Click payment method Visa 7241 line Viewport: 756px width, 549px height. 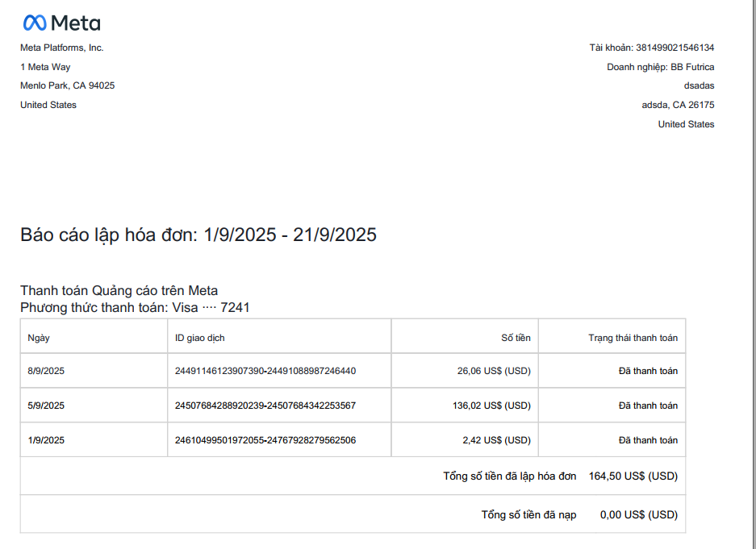pyautogui.click(x=135, y=307)
